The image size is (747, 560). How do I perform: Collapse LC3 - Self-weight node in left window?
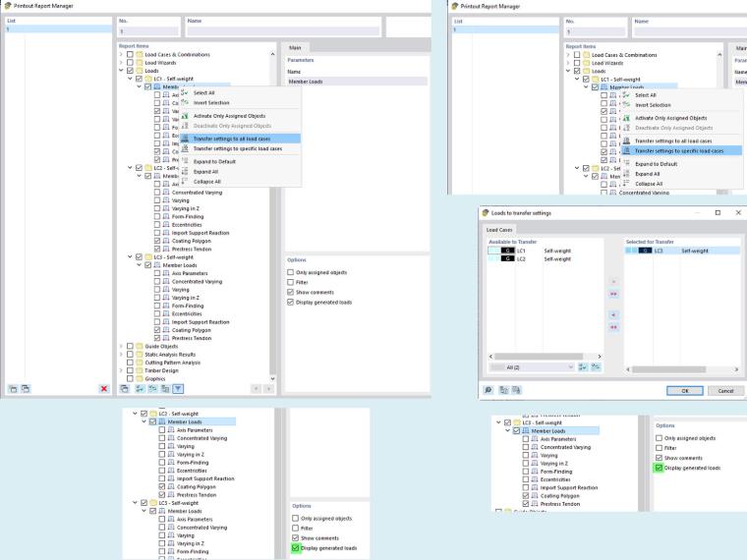pyautogui.click(x=130, y=257)
